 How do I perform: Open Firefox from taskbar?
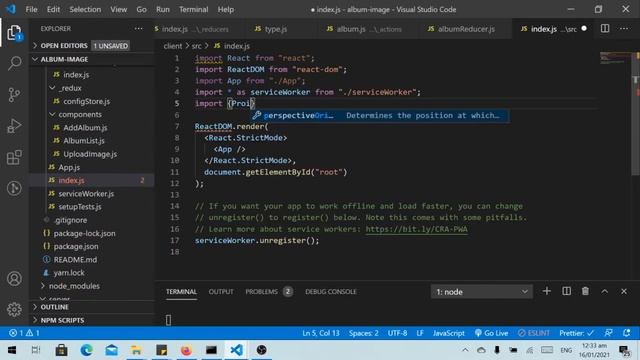(x=186, y=350)
